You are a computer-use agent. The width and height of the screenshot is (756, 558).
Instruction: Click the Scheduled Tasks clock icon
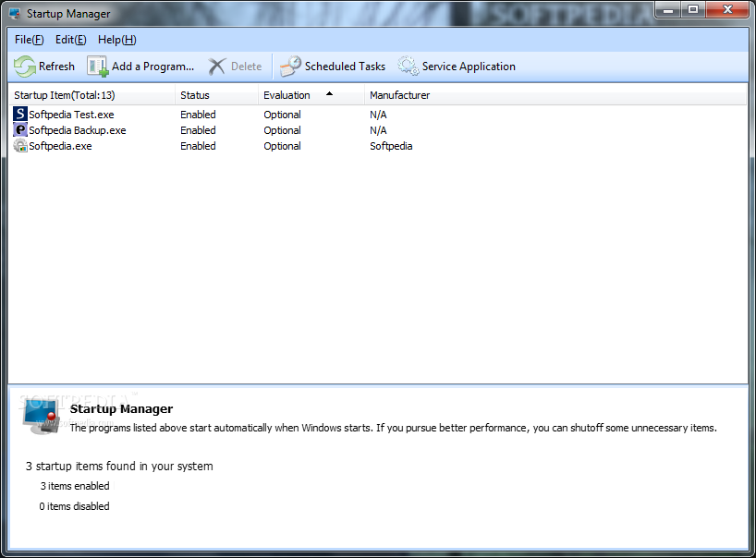point(291,67)
